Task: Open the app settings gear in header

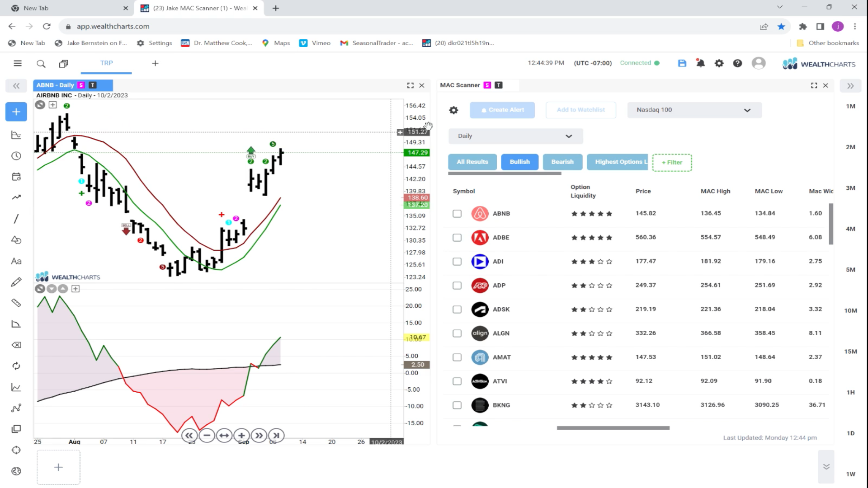Action: 719,63
